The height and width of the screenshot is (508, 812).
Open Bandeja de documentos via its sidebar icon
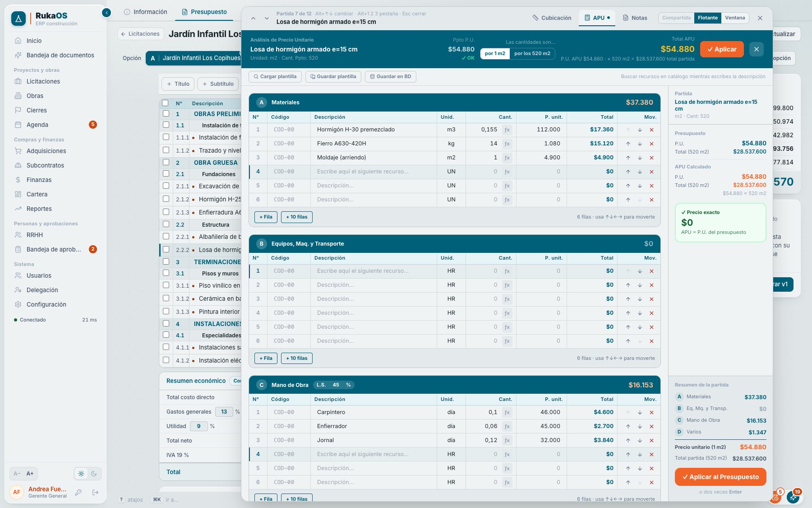(18, 55)
